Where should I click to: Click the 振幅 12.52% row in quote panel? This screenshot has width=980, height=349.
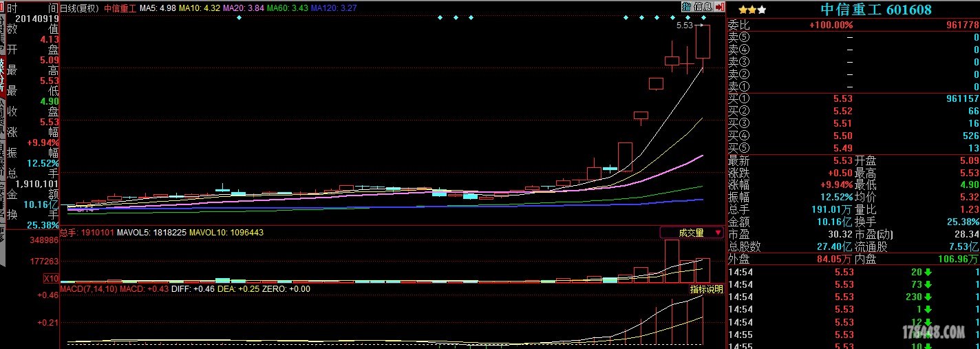click(x=791, y=197)
